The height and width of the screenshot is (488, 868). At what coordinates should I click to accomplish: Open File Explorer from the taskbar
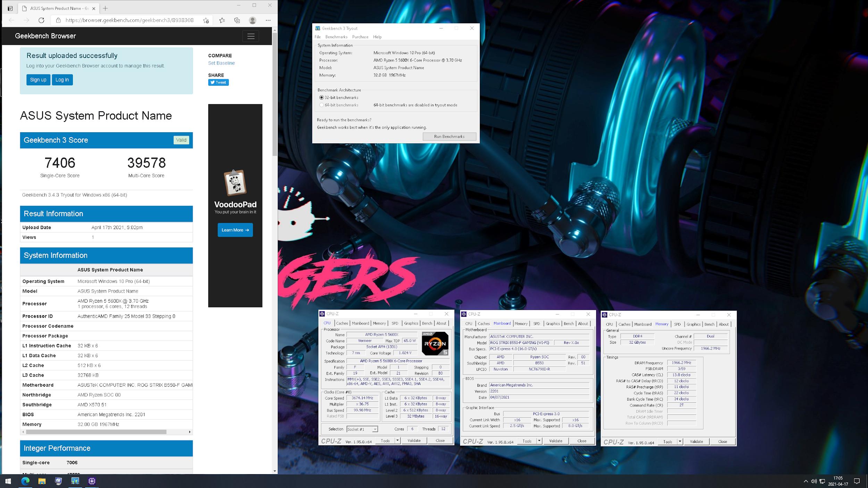pos(42,481)
